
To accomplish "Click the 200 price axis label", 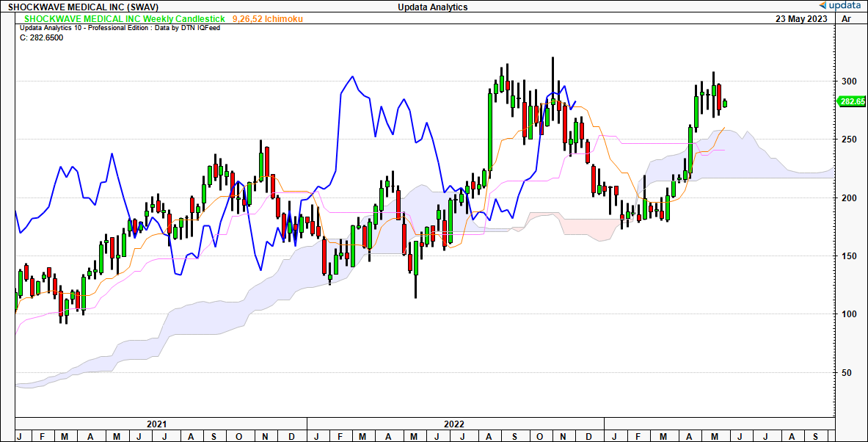I will point(849,198).
